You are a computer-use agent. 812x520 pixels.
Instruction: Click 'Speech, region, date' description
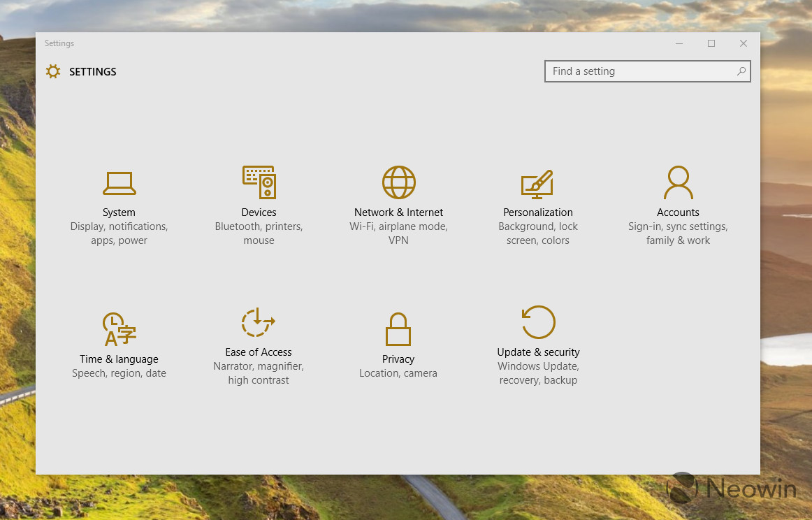tap(119, 373)
